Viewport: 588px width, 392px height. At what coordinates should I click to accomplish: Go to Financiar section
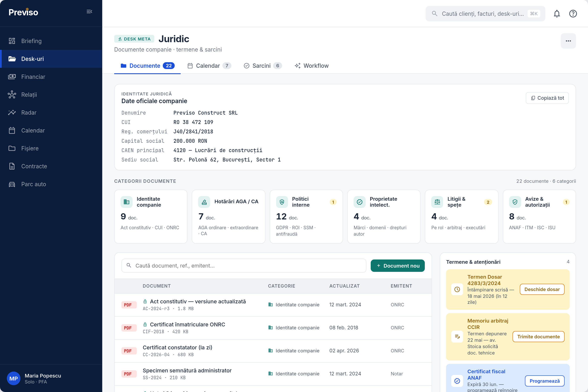(x=51, y=77)
